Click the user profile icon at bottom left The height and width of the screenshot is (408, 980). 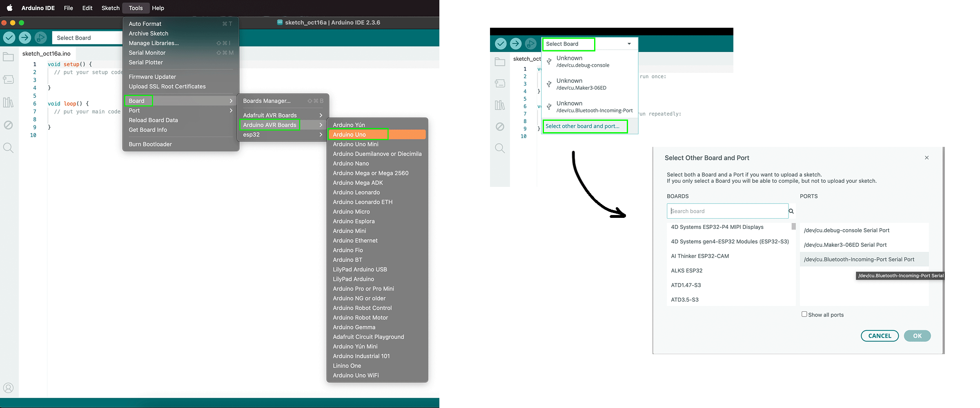pos(8,388)
